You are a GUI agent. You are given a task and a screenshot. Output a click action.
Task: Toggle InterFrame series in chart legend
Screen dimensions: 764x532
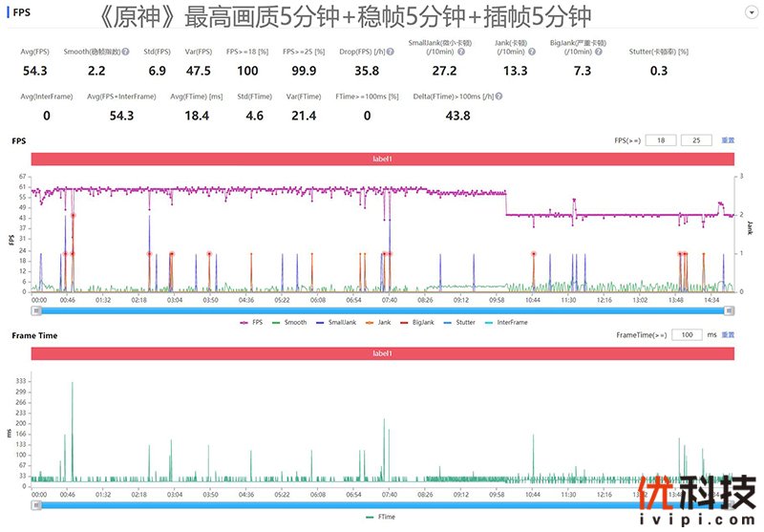[506, 323]
